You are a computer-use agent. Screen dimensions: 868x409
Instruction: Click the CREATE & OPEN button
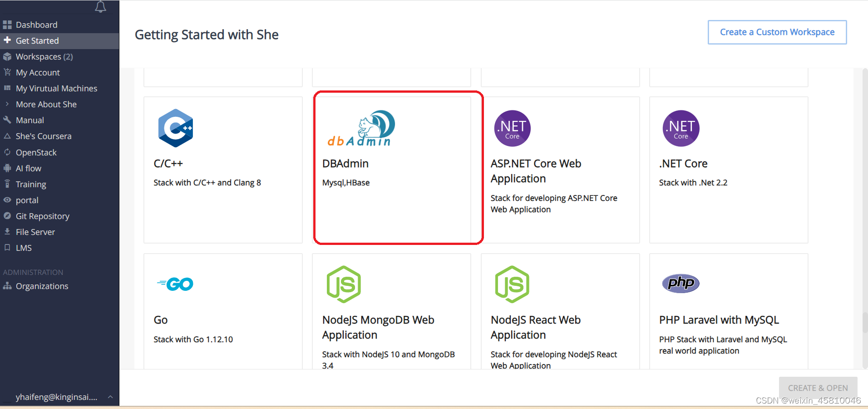pos(818,388)
